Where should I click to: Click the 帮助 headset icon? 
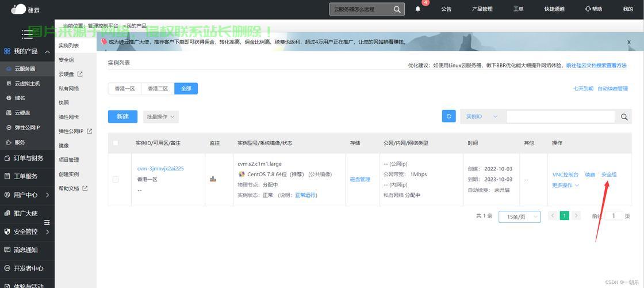click(x=588, y=9)
